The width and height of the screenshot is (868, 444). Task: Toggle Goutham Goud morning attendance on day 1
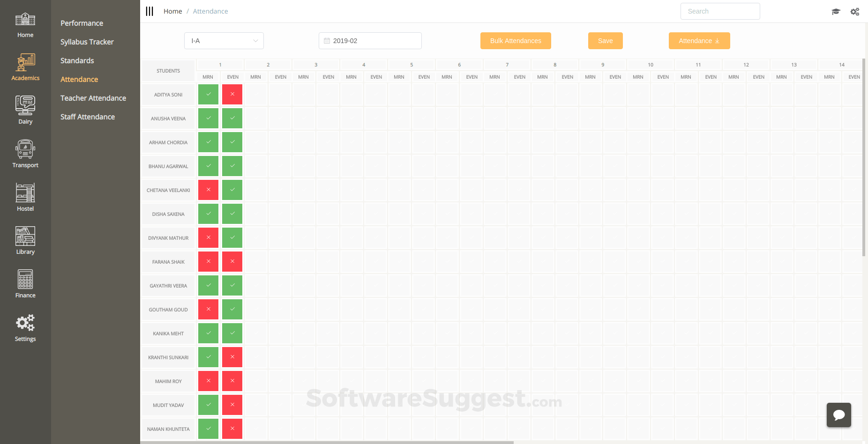pos(208,309)
